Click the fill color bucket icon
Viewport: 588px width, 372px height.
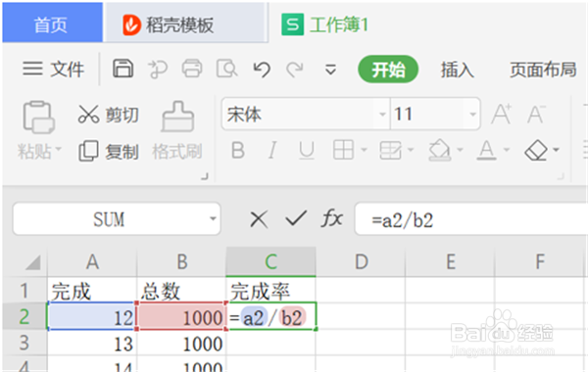(439, 150)
